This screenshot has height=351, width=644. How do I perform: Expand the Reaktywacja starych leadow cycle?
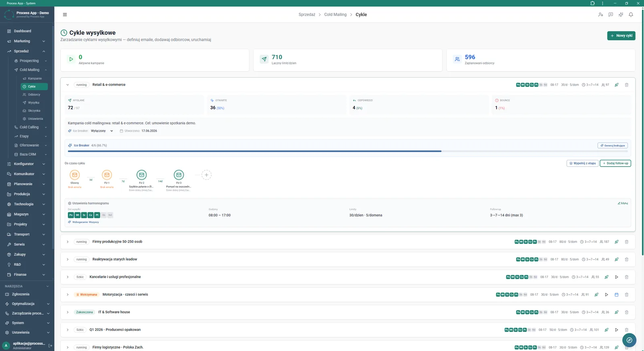coord(68,260)
